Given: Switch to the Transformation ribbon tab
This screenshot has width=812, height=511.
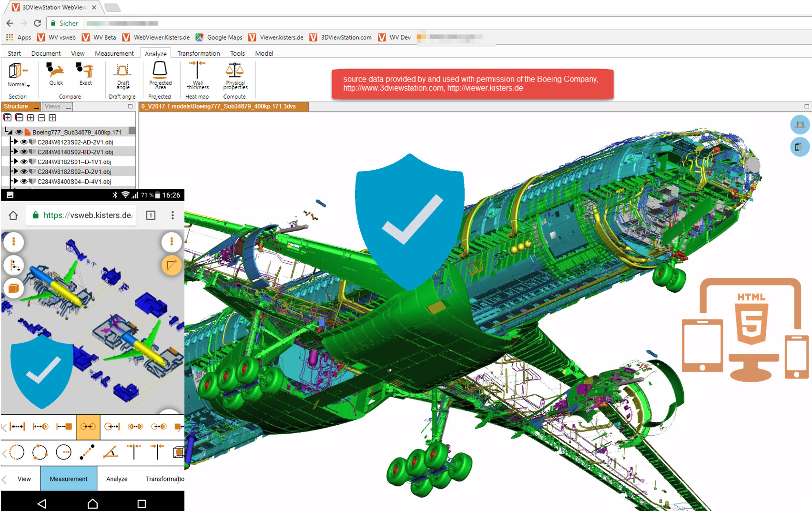Looking at the screenshot, I should pos(199,53).
